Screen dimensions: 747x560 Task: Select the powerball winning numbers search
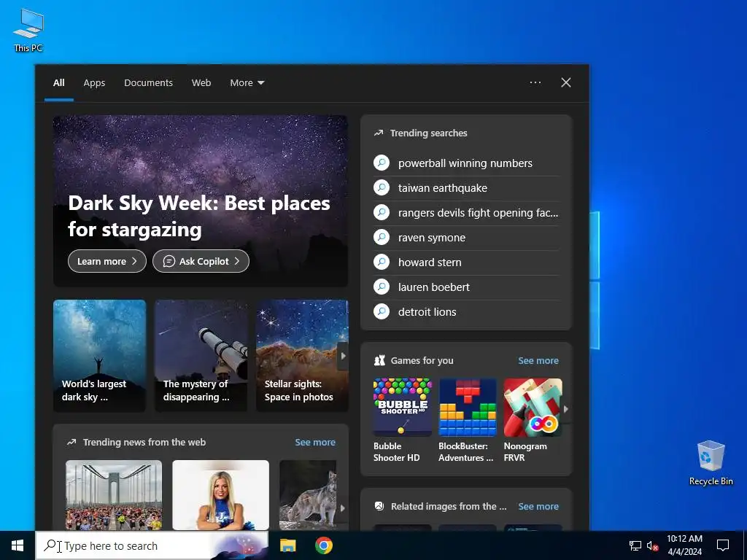coord(465,163)
